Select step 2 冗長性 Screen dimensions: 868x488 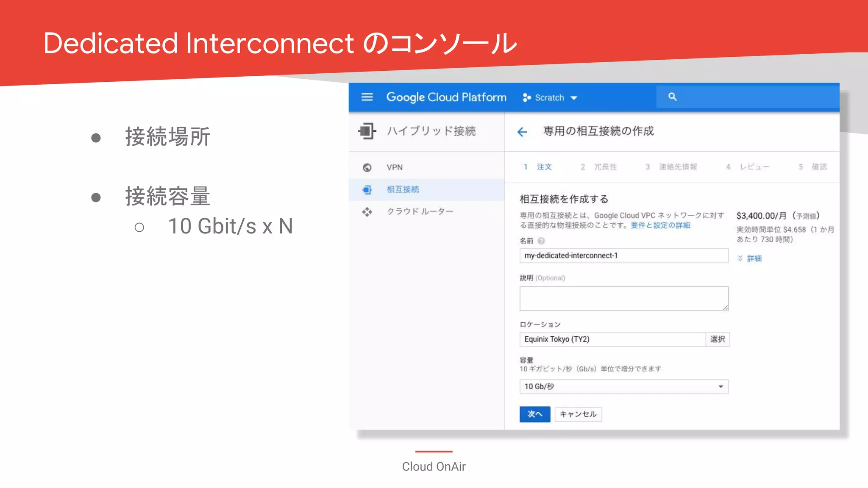[598, 167]
